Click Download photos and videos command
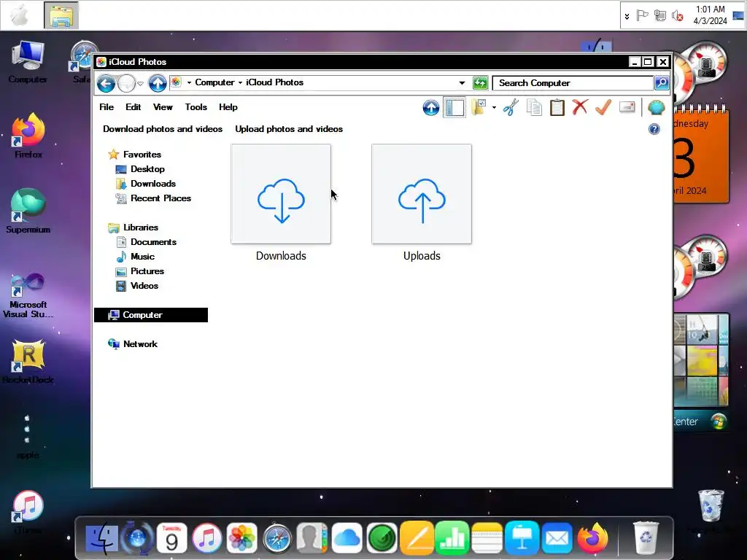Screen dimensions: 747x560 (163, 129)
